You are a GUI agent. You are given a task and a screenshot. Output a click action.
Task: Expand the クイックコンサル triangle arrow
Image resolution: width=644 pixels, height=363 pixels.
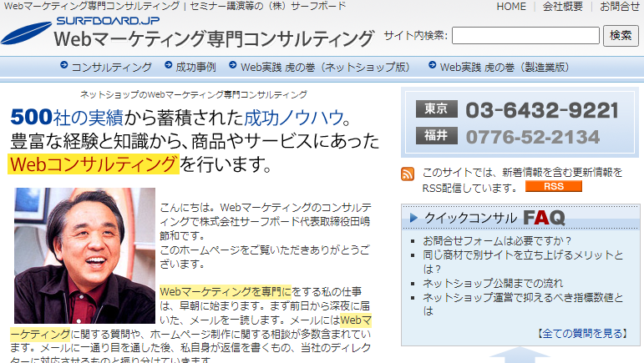click(x=413, y=218)
